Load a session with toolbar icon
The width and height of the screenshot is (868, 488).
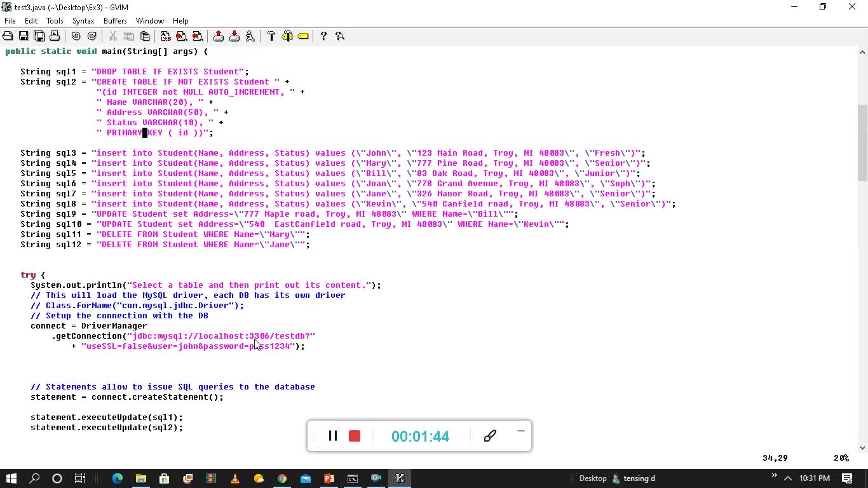[219, 36]
